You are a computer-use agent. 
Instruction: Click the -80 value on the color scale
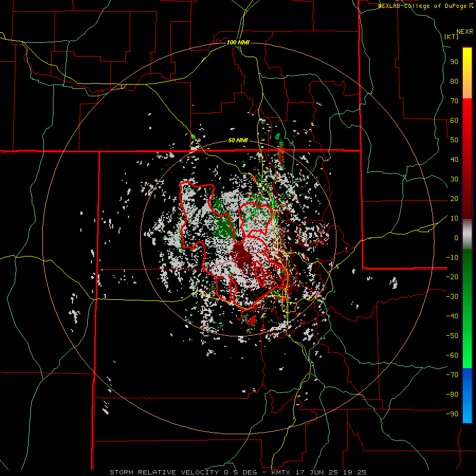coord(452,395)
